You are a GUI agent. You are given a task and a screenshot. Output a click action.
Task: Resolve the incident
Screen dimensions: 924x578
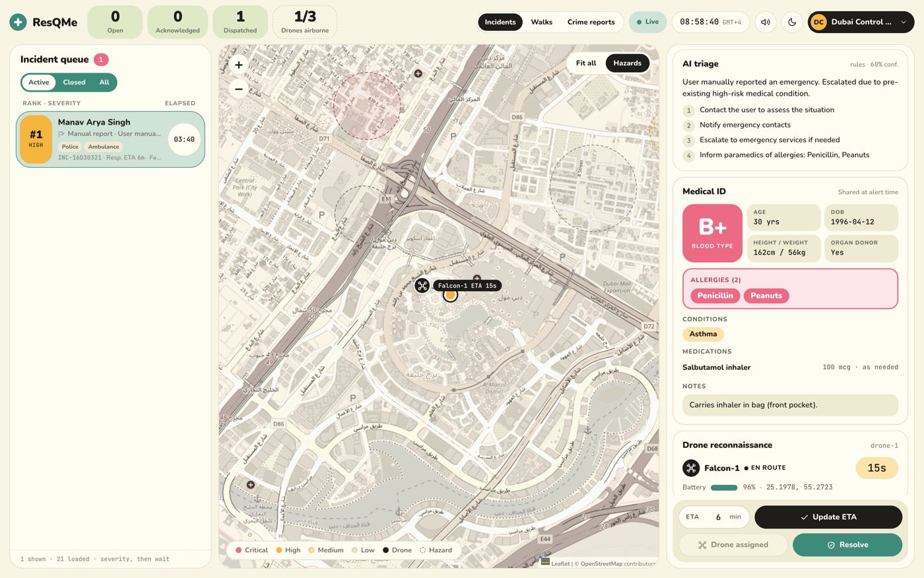tap(847, 545)
